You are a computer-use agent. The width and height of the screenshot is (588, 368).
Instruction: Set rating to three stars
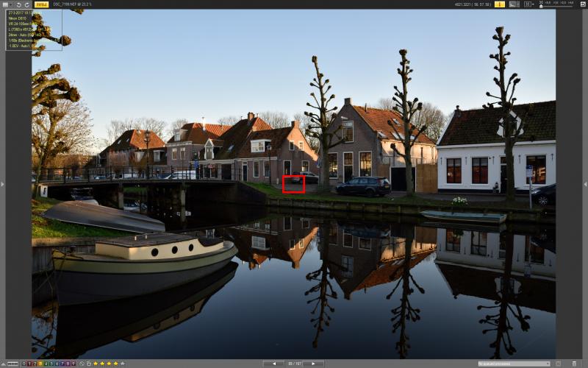109,364
